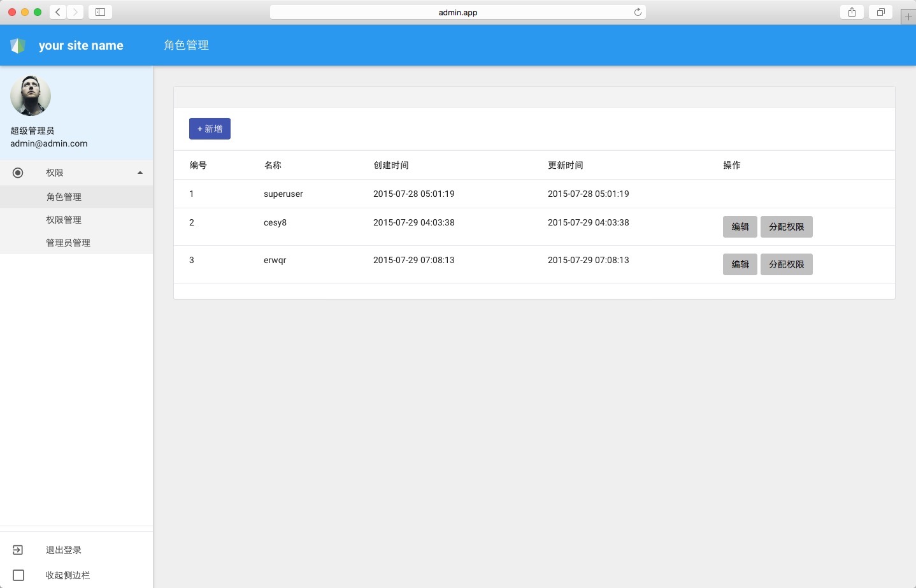
Task: Check the 收起侧边栏 checkbox
Action: click(x=18, y=575)
